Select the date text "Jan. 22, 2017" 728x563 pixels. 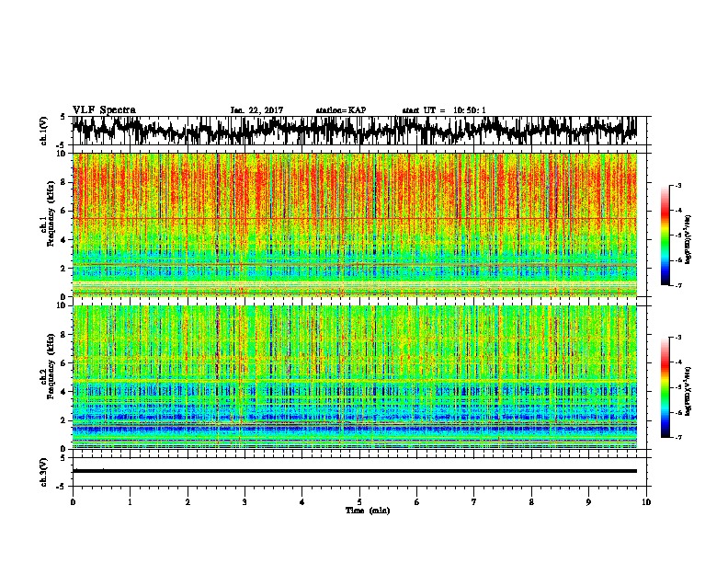256,110
